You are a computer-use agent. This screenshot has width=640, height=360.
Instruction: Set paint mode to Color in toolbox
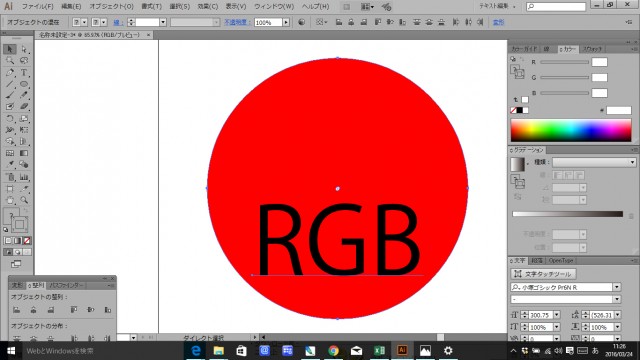pos(8,241)
